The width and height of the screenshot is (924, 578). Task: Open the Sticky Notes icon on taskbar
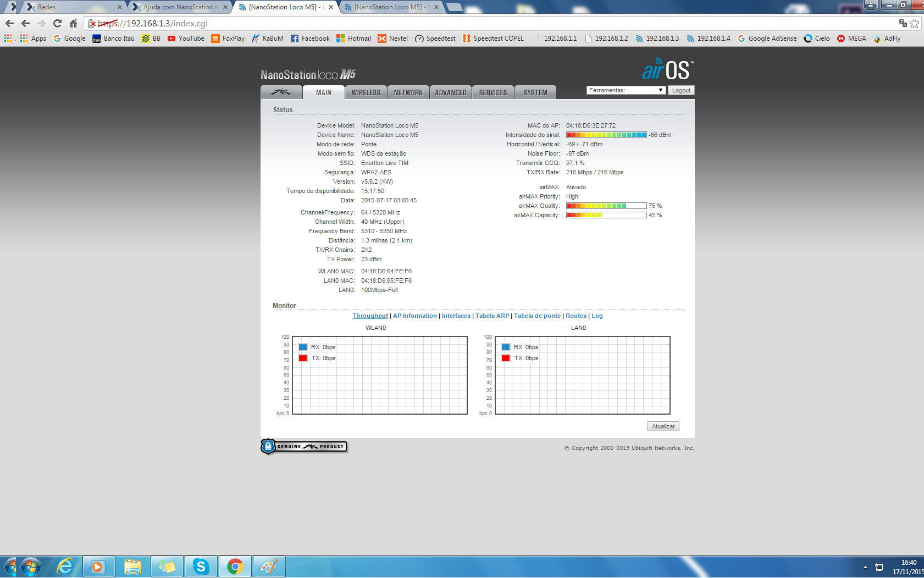click(x=167, y=566)
